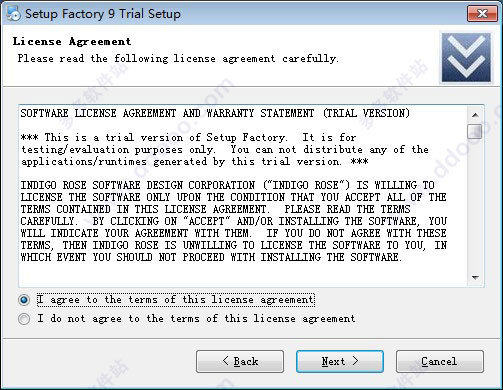Abort installation with the Cancel button
This screenshot has height=390, width=503.
440,361
